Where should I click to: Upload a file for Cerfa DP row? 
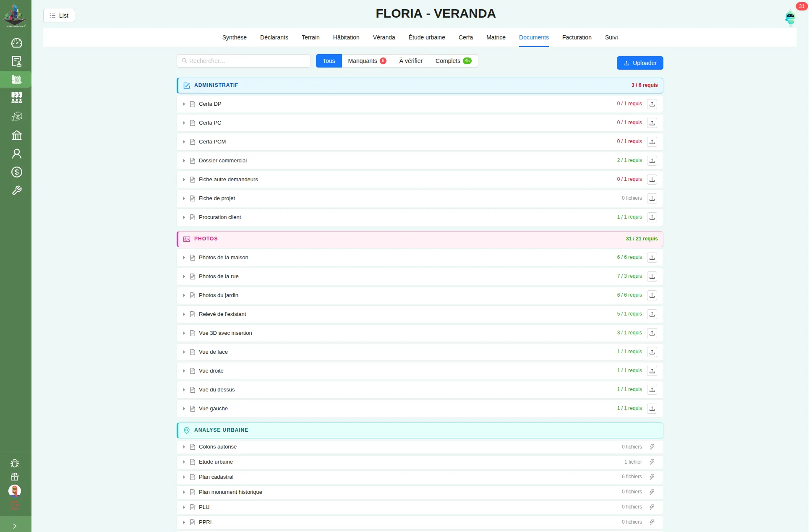tap(652, 104)
